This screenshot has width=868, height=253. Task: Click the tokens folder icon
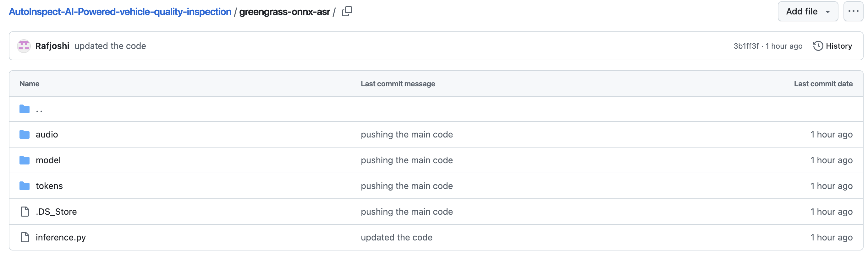24,186
